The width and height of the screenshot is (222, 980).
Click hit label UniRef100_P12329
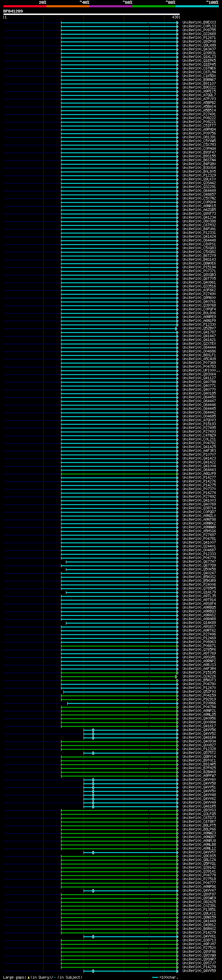[199, 176]
